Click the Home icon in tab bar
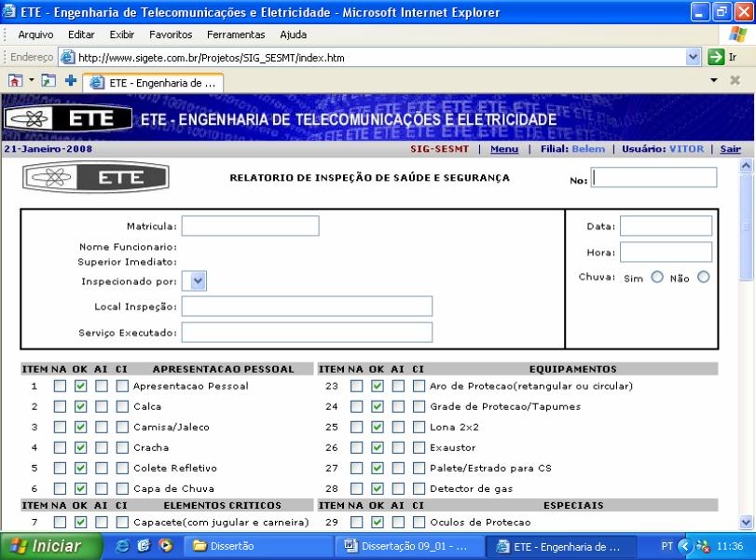Screen dimensions: 756x560 (10, 81)
